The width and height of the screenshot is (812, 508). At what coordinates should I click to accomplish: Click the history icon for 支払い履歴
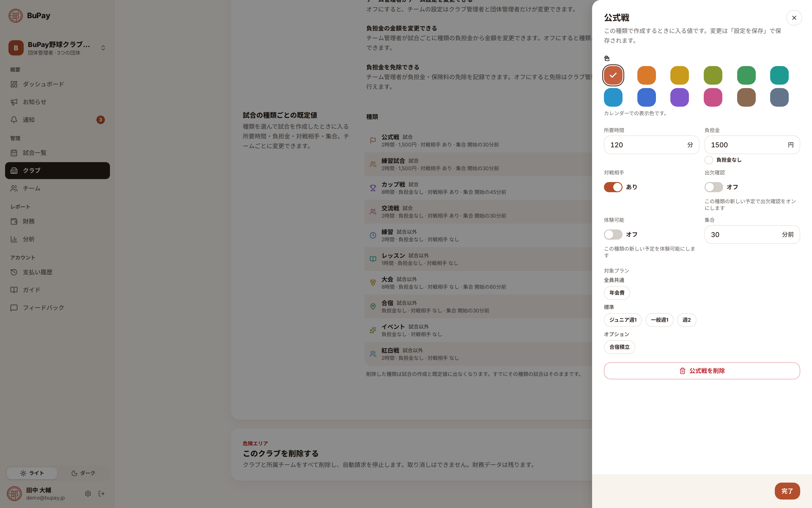14,272
